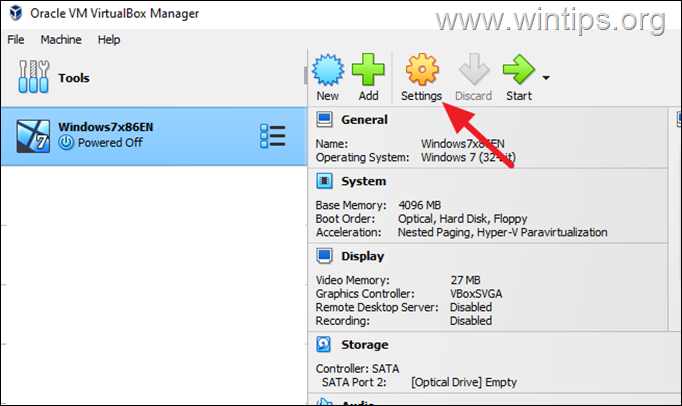Click the Video Memory 27 MB value
The width and height of the screenshot is (682, 406).
coord(465,280)
